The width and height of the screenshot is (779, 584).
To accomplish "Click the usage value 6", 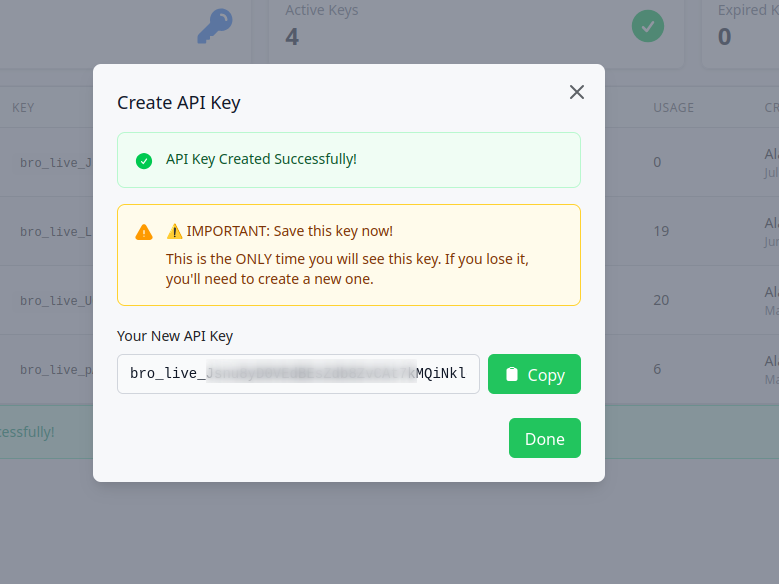I will coord(657,369).
